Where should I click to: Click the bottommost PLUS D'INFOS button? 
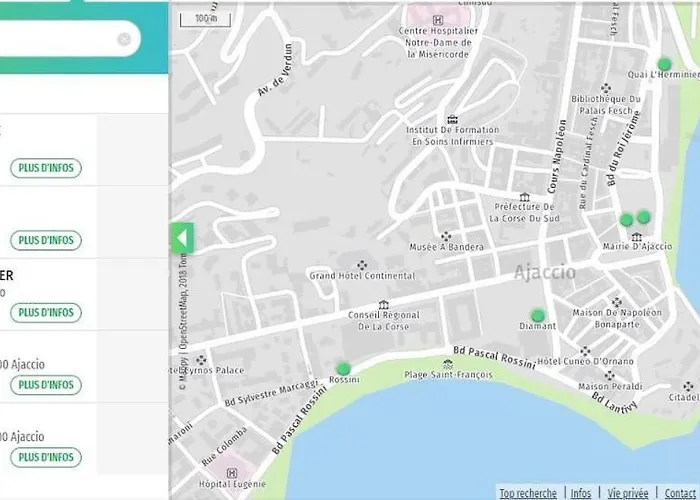click(x=46, y=457)
